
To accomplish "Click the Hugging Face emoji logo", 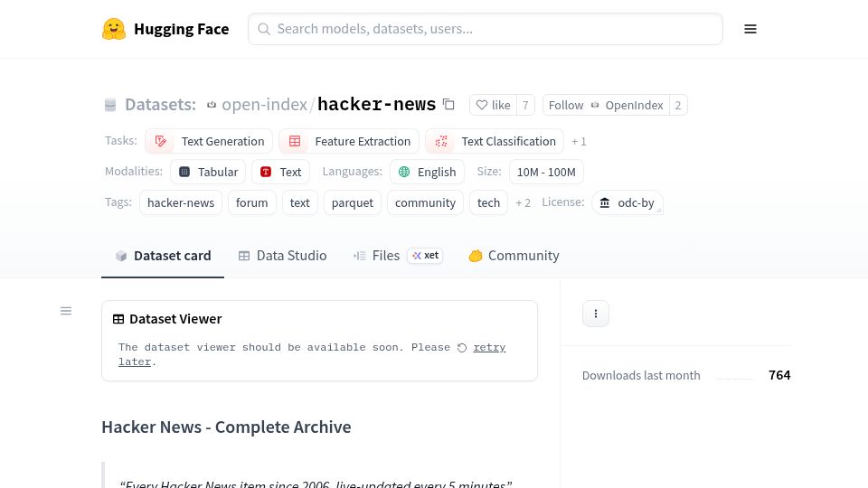I will pos(114,29).
